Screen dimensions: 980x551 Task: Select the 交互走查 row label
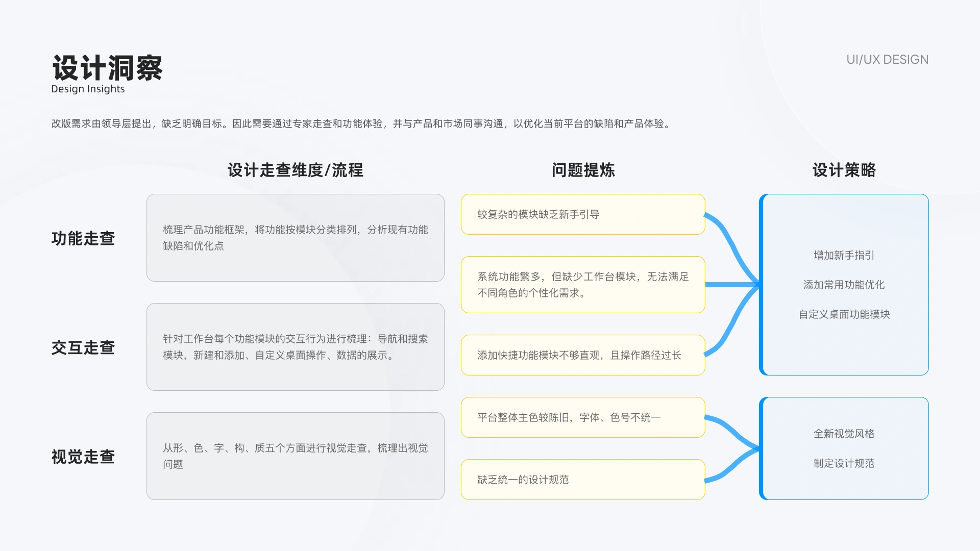(83, 347)
